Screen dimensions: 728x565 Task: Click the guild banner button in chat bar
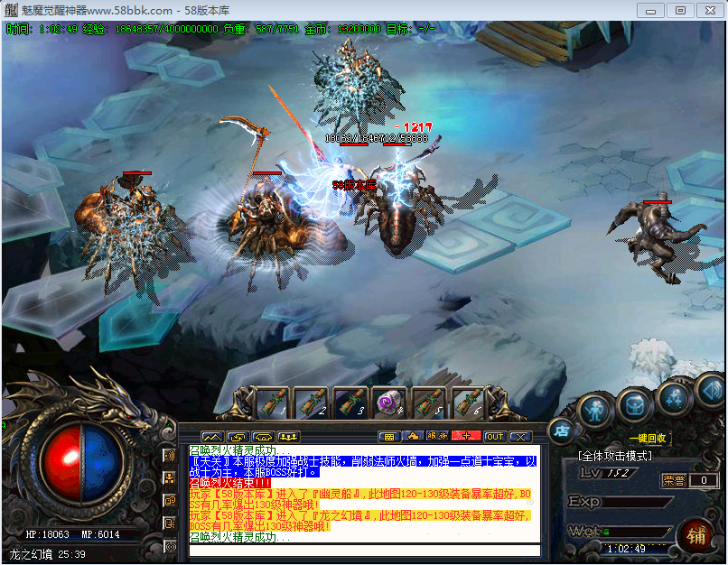tap(263, 437)
